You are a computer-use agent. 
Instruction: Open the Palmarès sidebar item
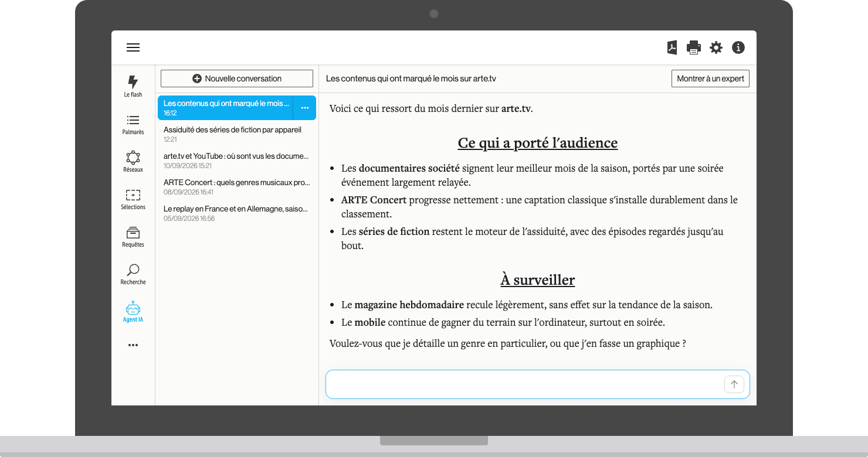pos(133,124)
